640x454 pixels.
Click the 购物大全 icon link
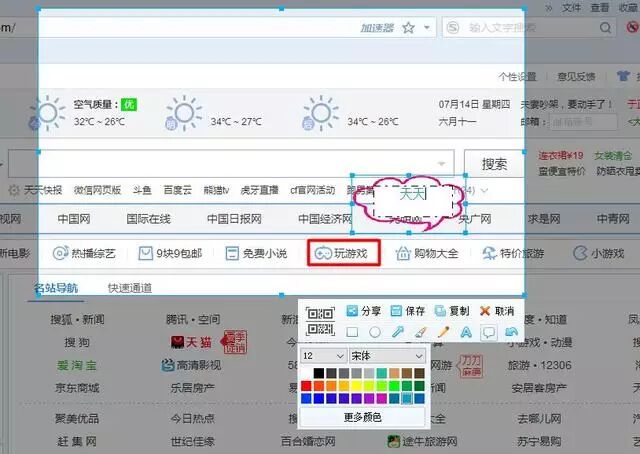[x=427, y=254]
